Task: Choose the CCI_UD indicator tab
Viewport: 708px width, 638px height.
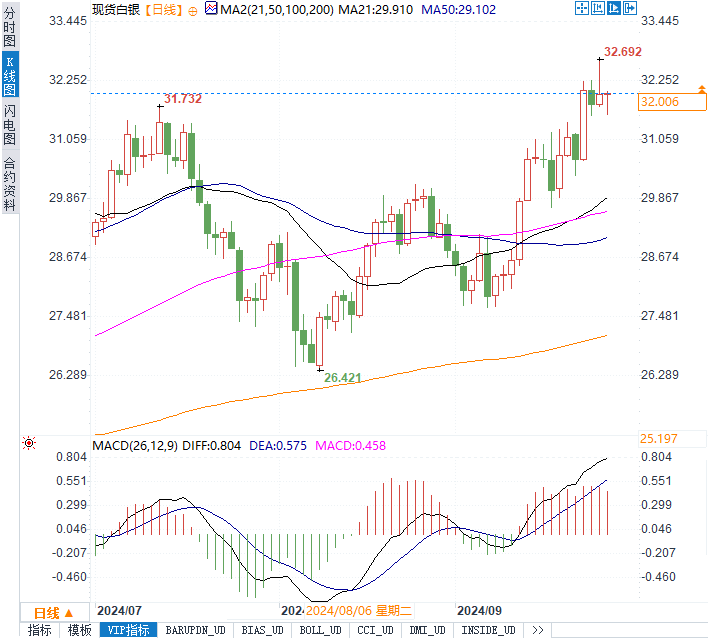Action: point(378,630)
